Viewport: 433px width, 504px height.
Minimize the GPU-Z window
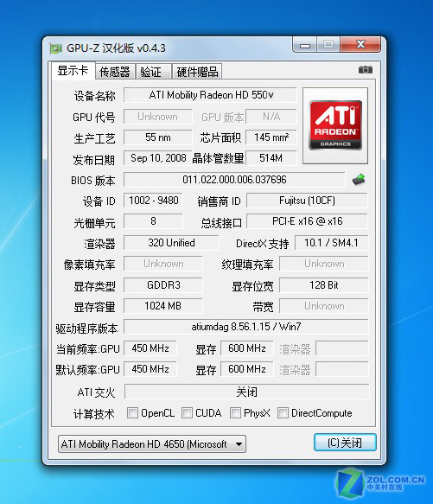[305, 45]
